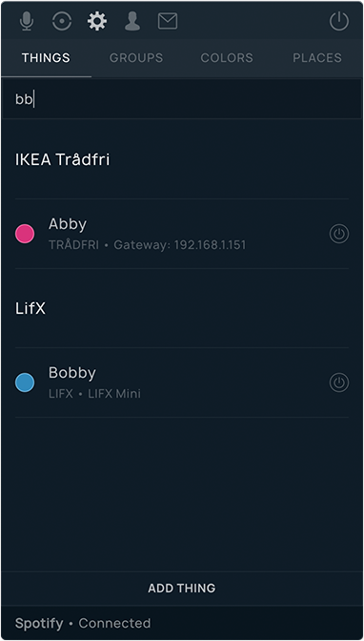Screen dimensions: 364x641
Task: Open the Places tab
Action: coord(317,58)
